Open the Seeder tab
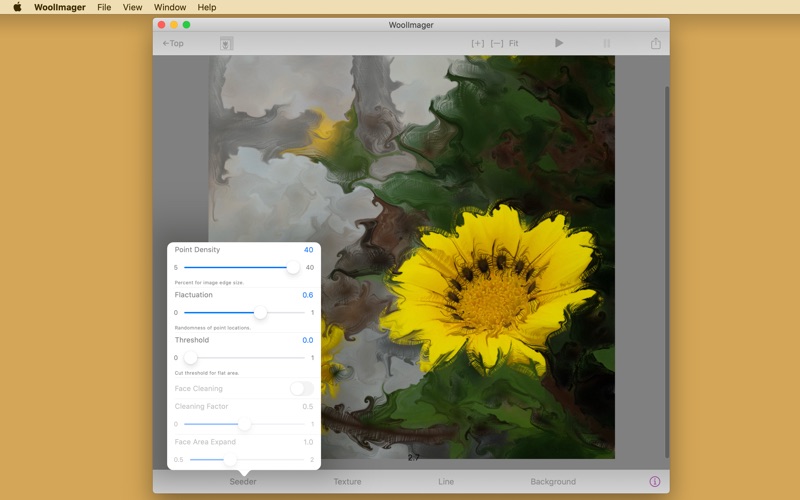The height and width of the screenshot is (500, 800). tap(243, 482)
